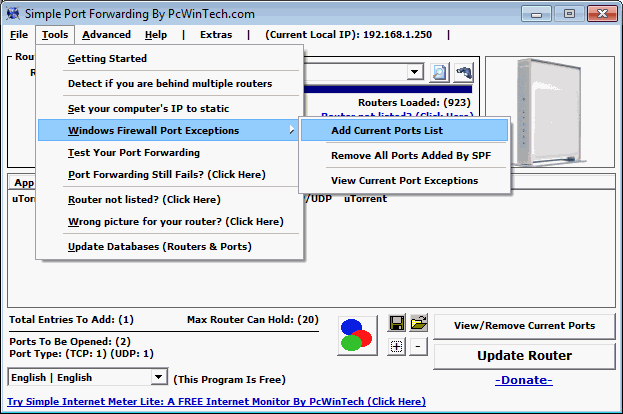
Task: Close the Tools menu
Action: coord(55,35)
